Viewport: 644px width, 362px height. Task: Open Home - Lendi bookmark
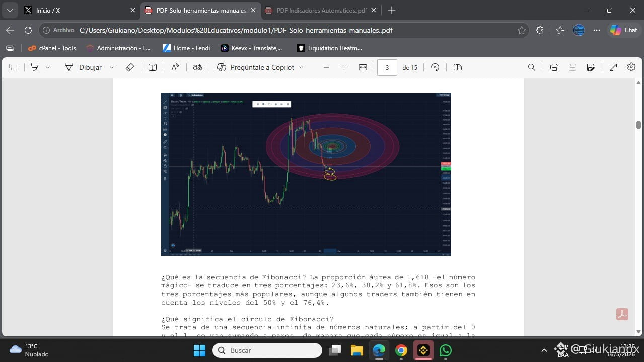(x=186, y=48)
